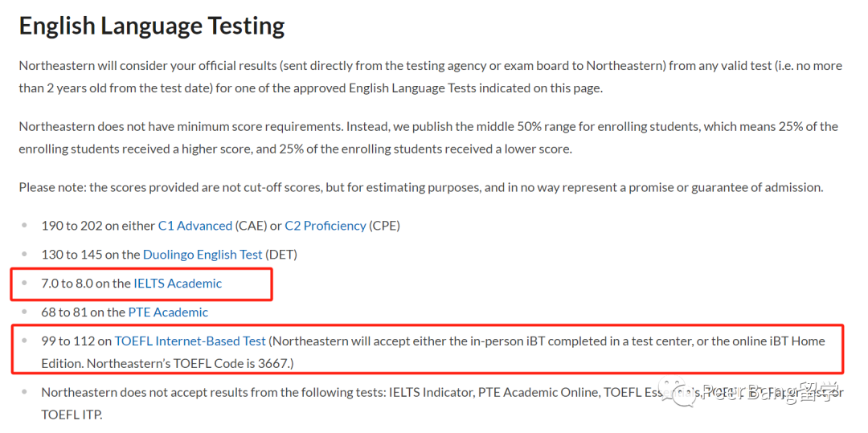Click the TOEFL ITP text
868x433 pixels.
pos(72,415)
